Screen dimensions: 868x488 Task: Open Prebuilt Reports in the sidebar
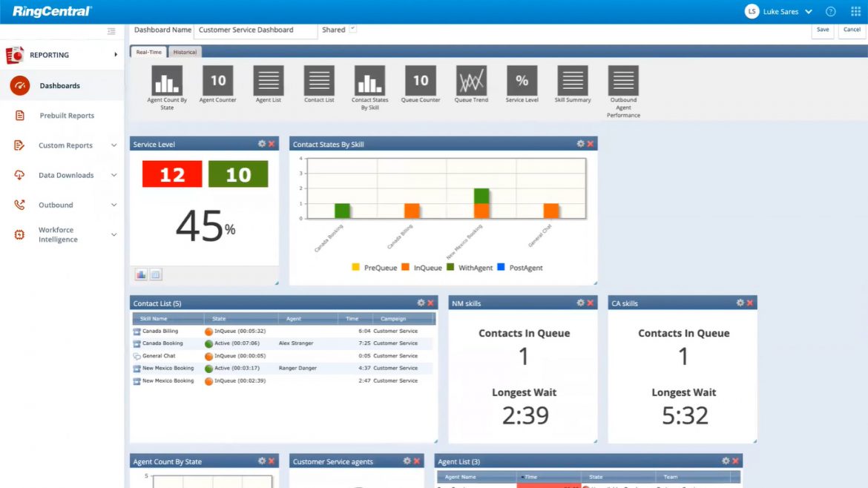coord(66,115)
